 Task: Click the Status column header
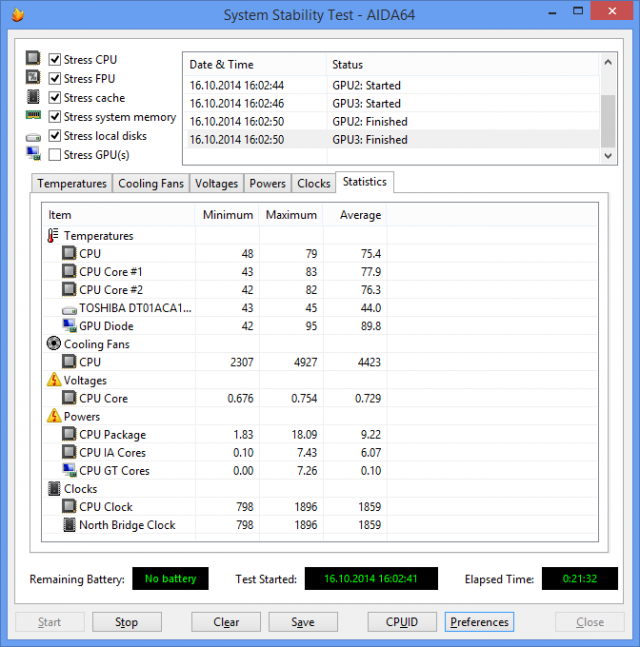pyautogui.click(x=463, y=64)
